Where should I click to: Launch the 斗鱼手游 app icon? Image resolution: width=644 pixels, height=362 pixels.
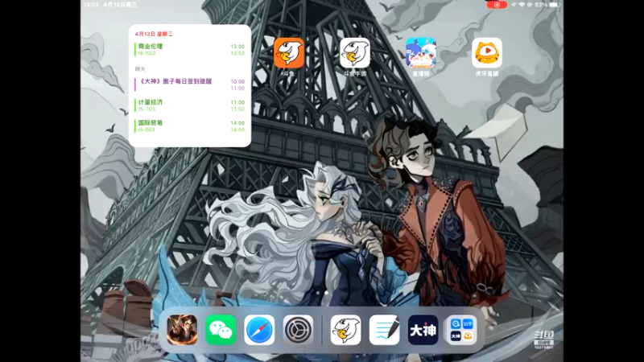click(355, 53)
